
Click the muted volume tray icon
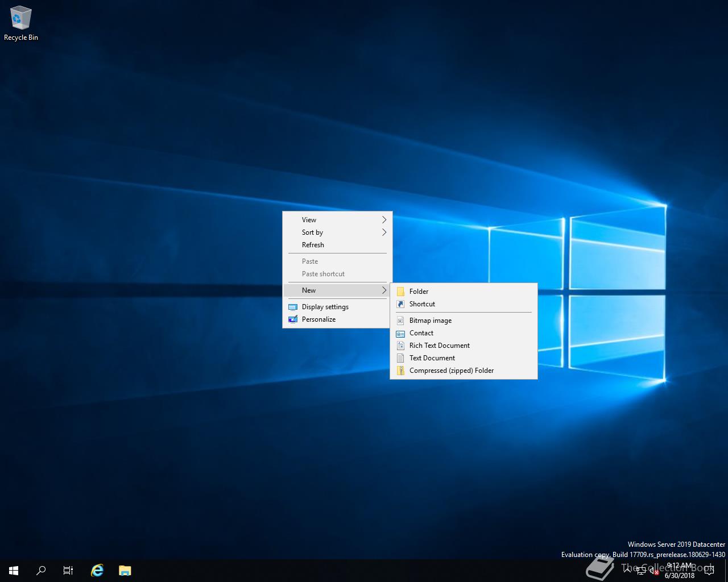pyautogui.click(x=654, y=571)
